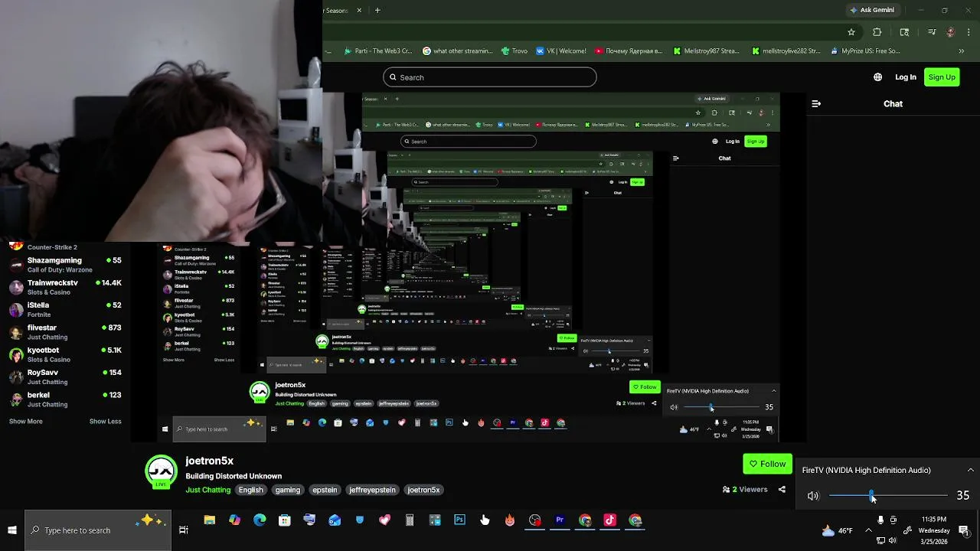Open the white hand cursor taskbar app

pyautogui.click(x=485, y=520)
